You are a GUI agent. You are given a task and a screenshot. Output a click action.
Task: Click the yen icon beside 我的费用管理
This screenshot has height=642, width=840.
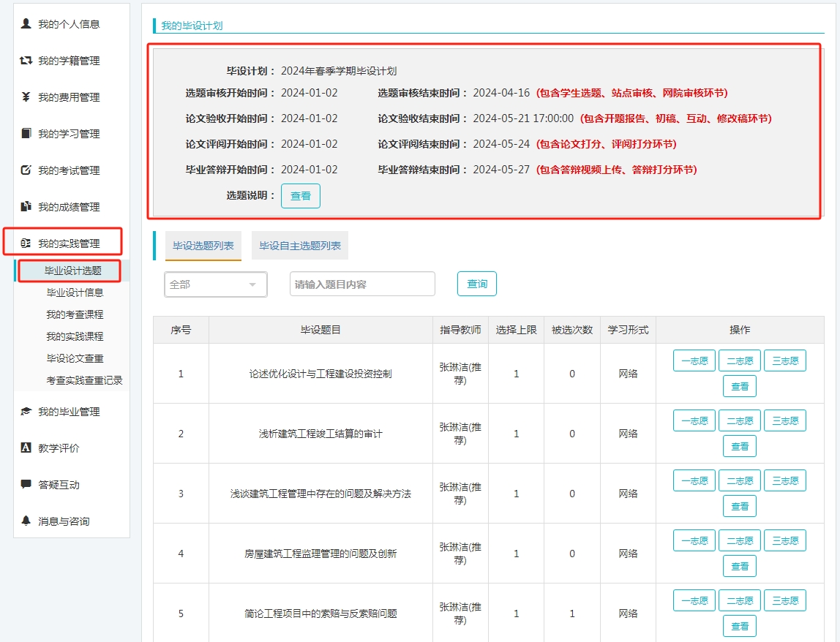pyautogui.click(x=26, y=97)
